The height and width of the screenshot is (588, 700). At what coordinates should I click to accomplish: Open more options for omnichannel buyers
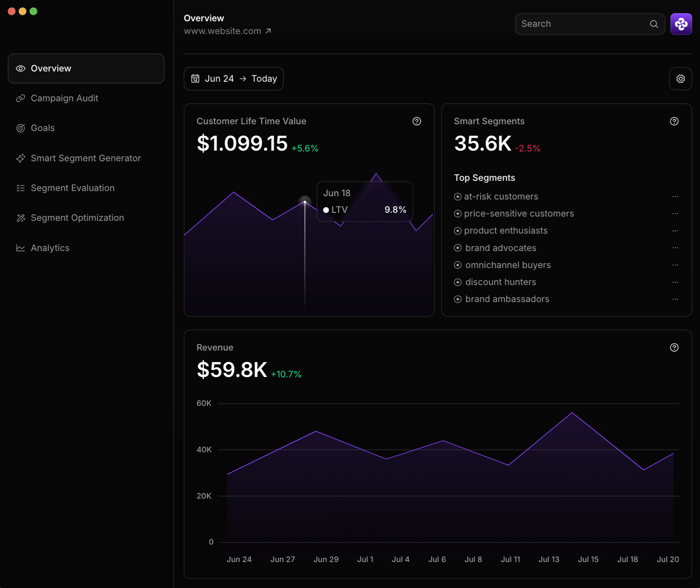(x=675, y=265)
